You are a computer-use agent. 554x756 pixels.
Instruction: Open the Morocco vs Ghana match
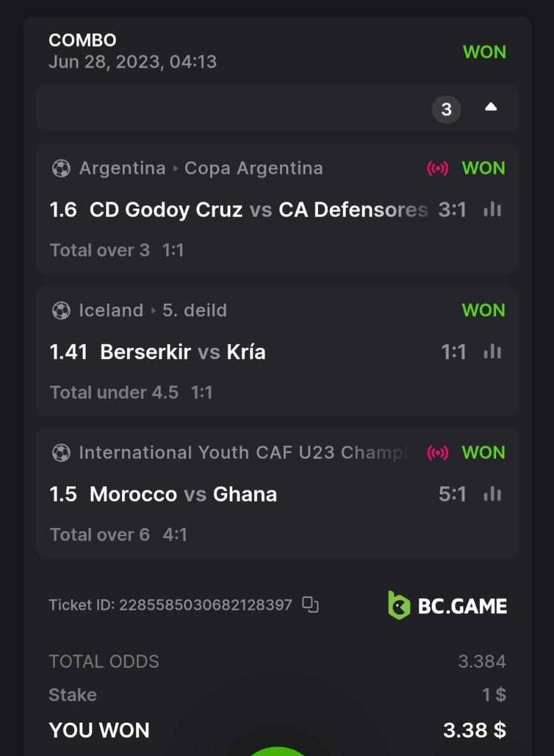pyautogui.click(x=183, y=495)
